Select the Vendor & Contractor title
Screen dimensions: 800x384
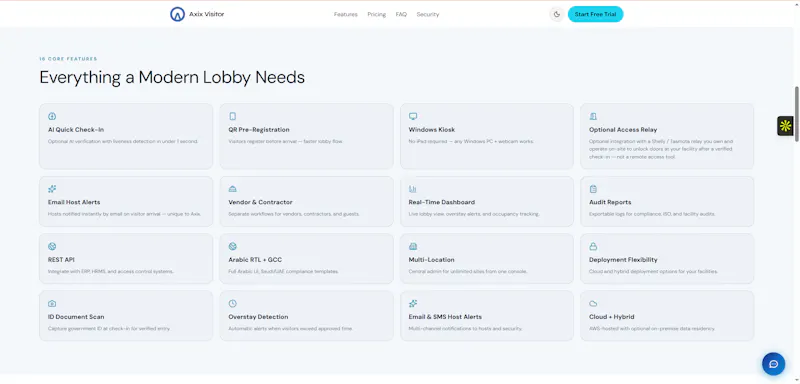pyautogui.click(x=260, y=202)
